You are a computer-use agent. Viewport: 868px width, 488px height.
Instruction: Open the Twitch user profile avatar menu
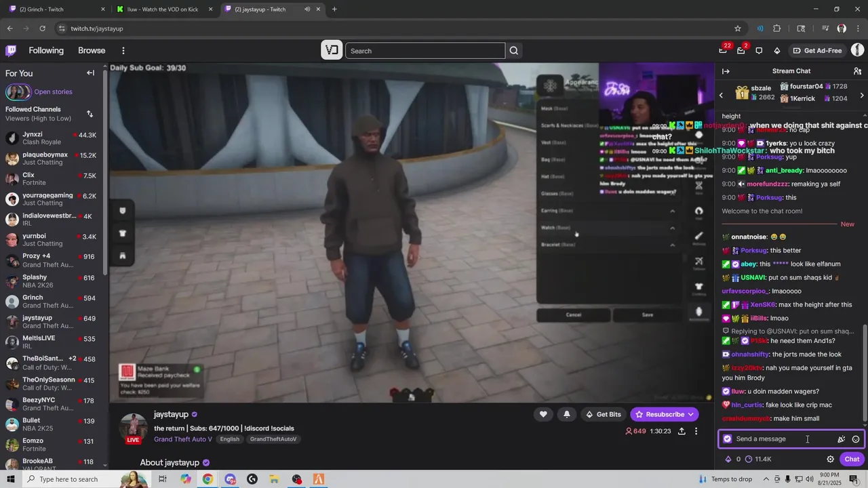857,50
